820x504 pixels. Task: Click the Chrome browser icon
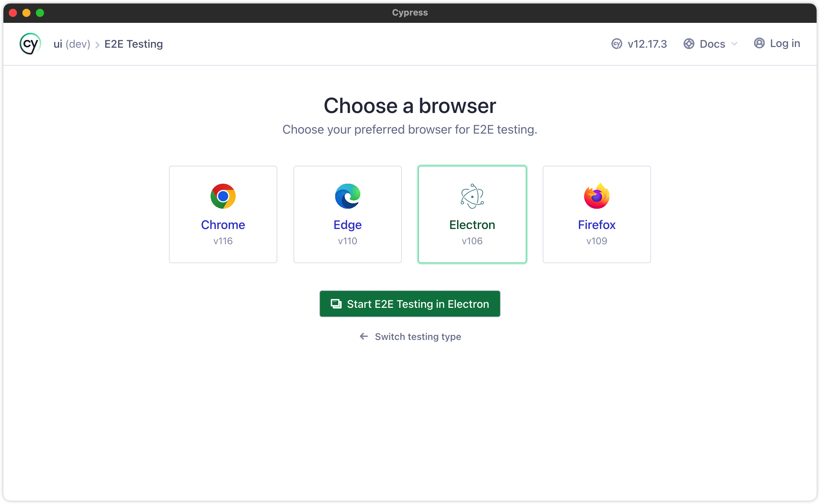click(223, 196)
